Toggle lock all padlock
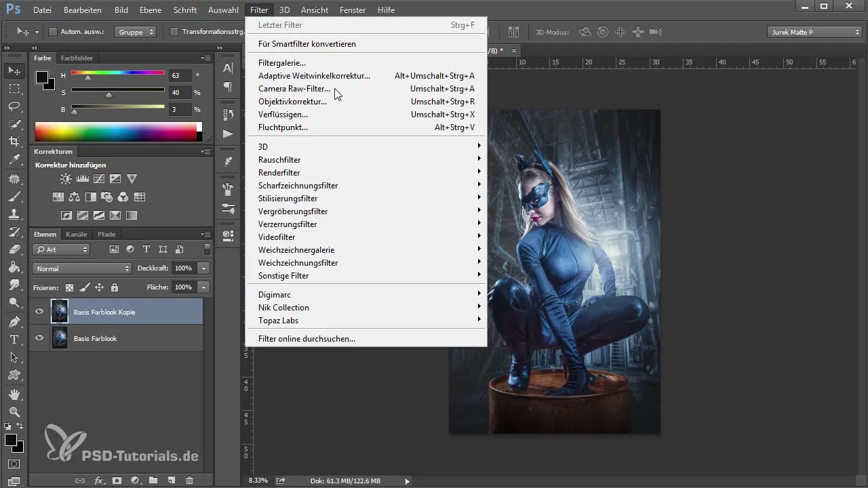 click(x=114, y=287)
